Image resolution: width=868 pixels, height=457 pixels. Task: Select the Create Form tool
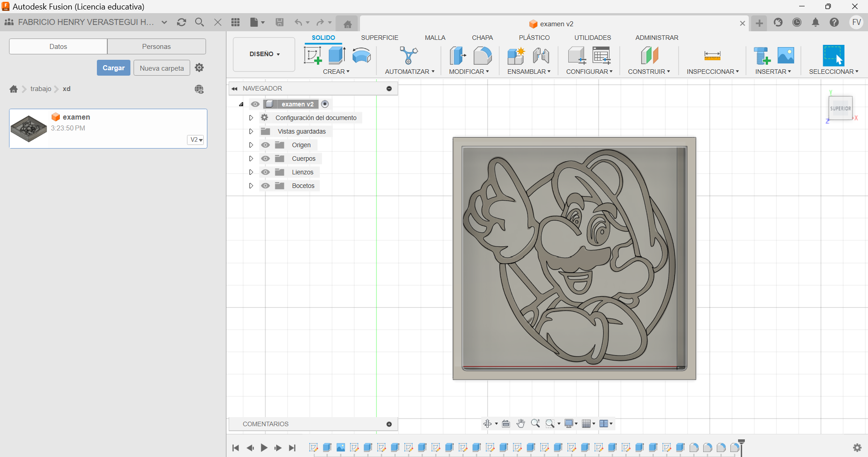(x=362, y=56)
